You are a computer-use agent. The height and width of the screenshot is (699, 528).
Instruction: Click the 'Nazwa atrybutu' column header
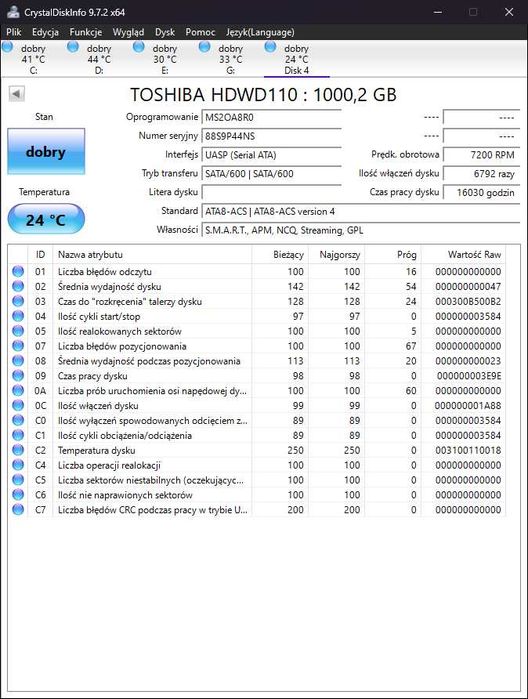[152, 255]
